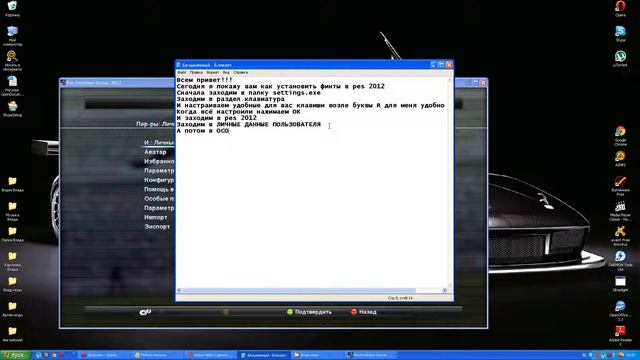Click Notepad's right horizontal scroll arrow

point(444,290)
